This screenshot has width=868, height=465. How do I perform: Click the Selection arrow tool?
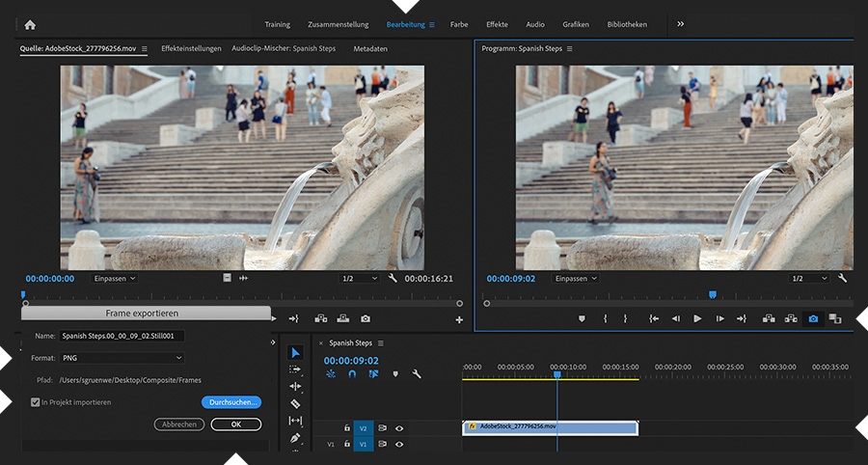pyautogui.click(x=296, y=353)
